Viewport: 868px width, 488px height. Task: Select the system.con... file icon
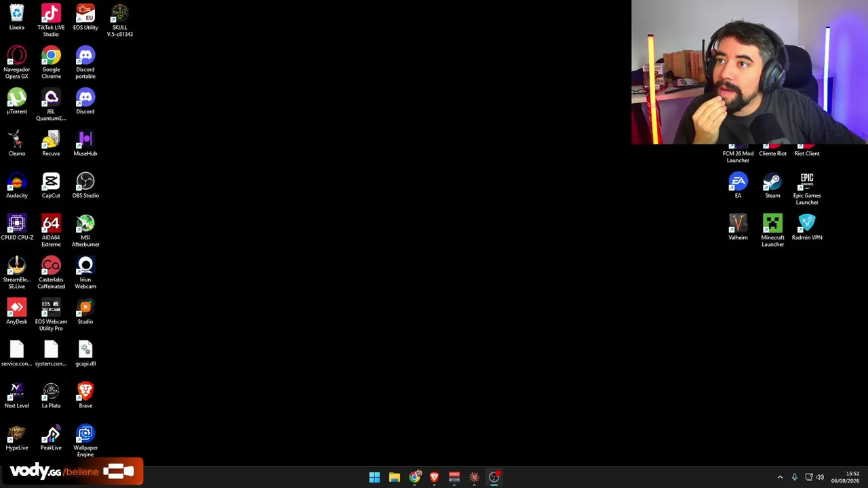[51, 350]
